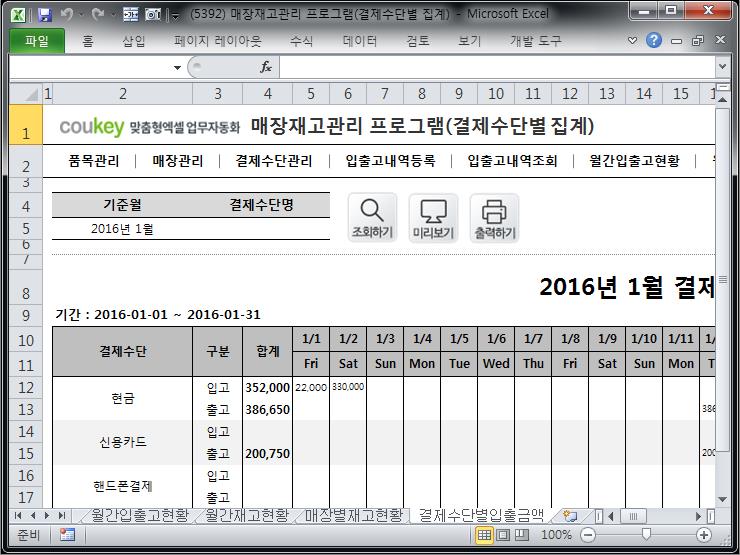Click the fx insert function icon

[x=266, y=67]
